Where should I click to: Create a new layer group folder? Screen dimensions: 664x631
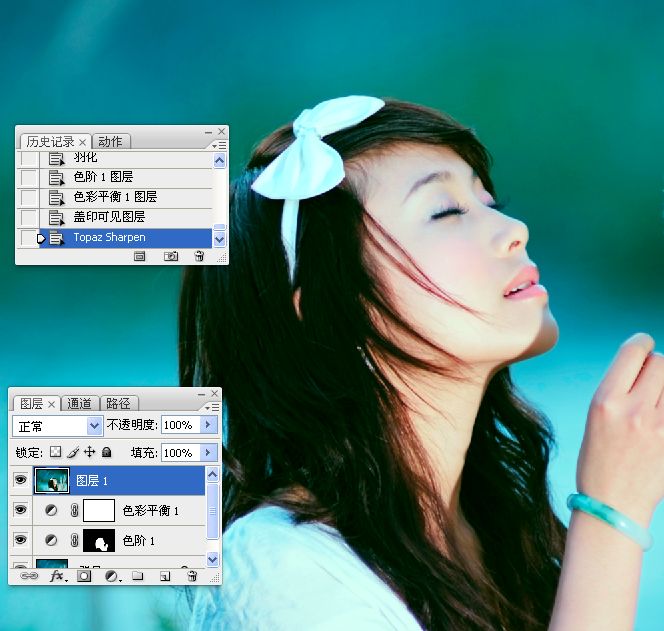(x=138, y=576)
